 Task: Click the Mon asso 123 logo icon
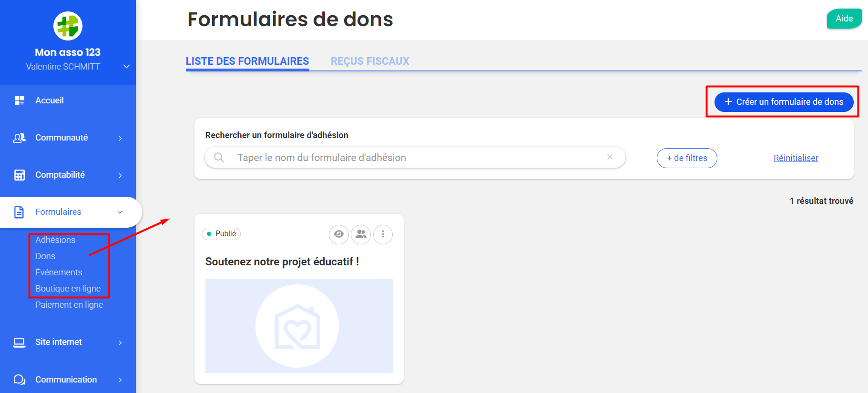click(68, 26)
